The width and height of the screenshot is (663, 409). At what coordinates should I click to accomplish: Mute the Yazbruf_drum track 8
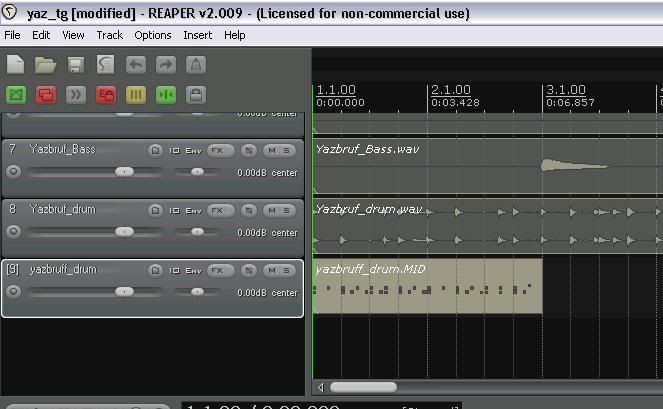pos(272,211)
